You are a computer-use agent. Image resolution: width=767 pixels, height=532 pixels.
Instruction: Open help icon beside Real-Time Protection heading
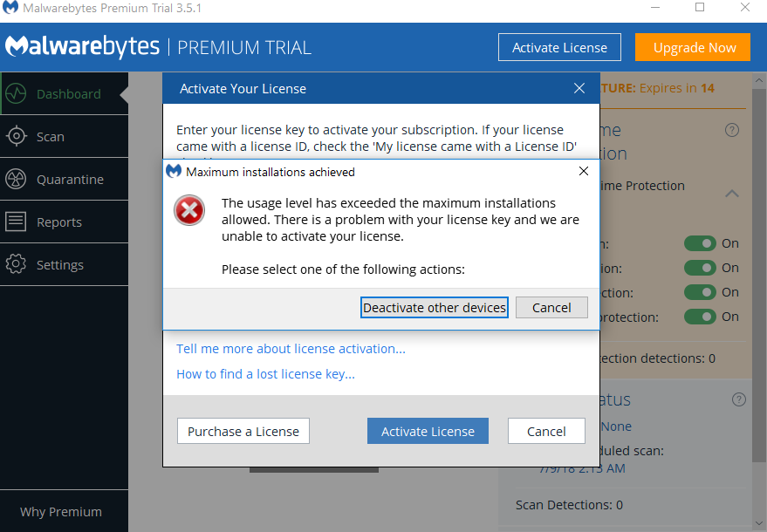732,130
